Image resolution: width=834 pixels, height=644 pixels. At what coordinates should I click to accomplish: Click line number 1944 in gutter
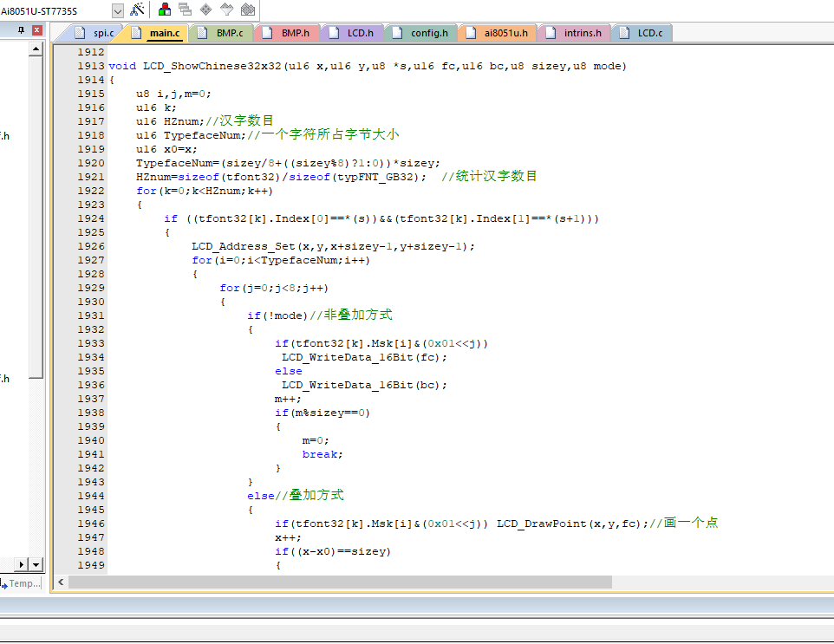pyautogui.click(x=91, y=496)
